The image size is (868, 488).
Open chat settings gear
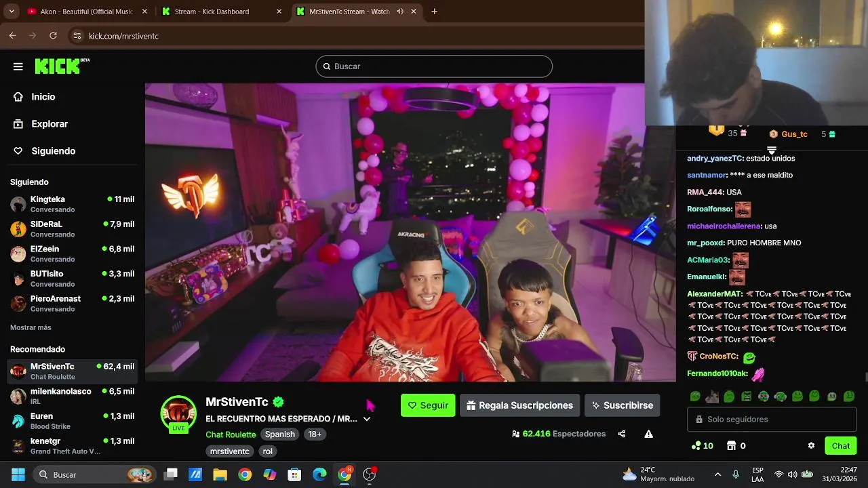(811, 446)
